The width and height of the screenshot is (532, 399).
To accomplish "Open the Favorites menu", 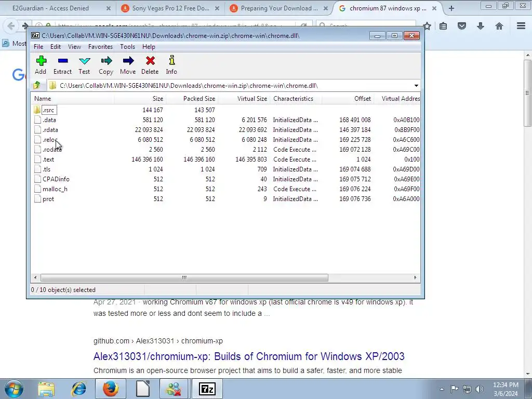I will point(100,46).
